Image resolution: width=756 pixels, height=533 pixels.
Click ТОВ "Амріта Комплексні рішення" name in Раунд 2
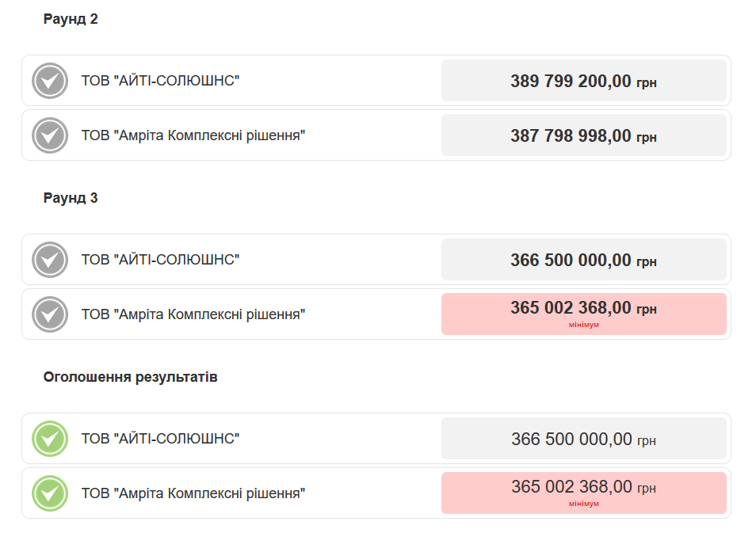[x=193, y=135]
